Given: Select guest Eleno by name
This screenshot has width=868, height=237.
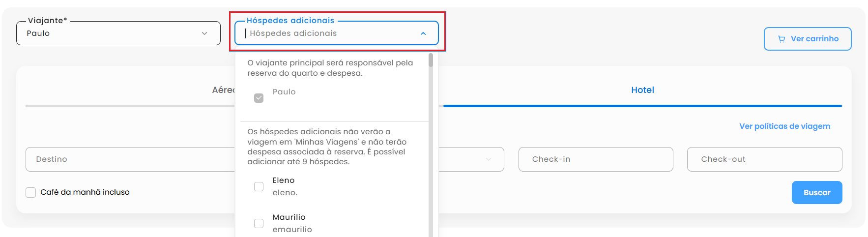Looking at the screenshot, I should [x=284, y=180].
